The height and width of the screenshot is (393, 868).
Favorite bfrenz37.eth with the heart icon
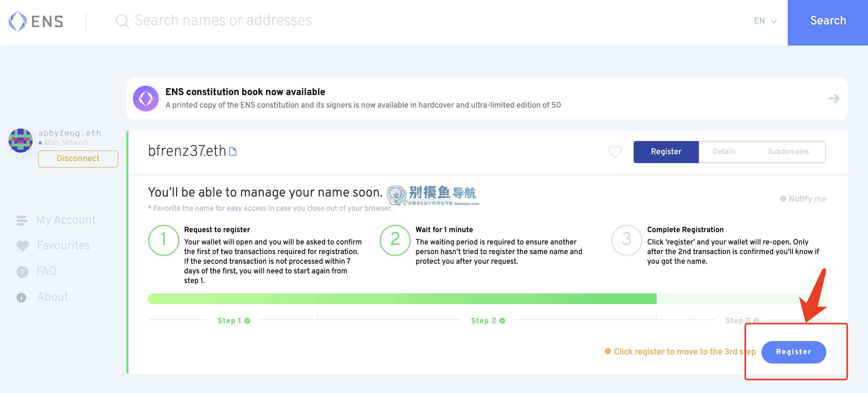[615, 152]
